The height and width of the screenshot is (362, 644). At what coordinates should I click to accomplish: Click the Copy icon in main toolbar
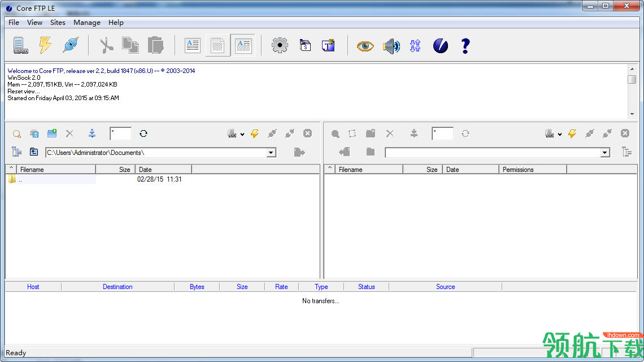tap(130, 45)
